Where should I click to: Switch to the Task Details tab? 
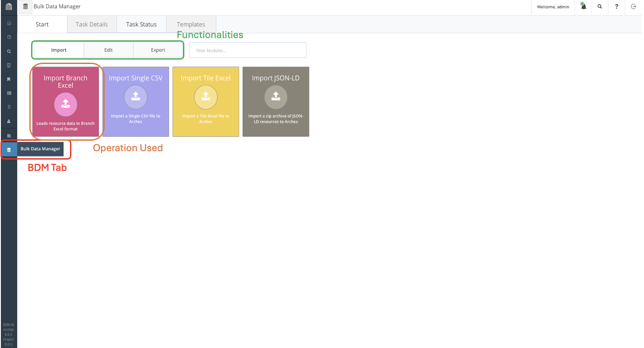[91, 25]
